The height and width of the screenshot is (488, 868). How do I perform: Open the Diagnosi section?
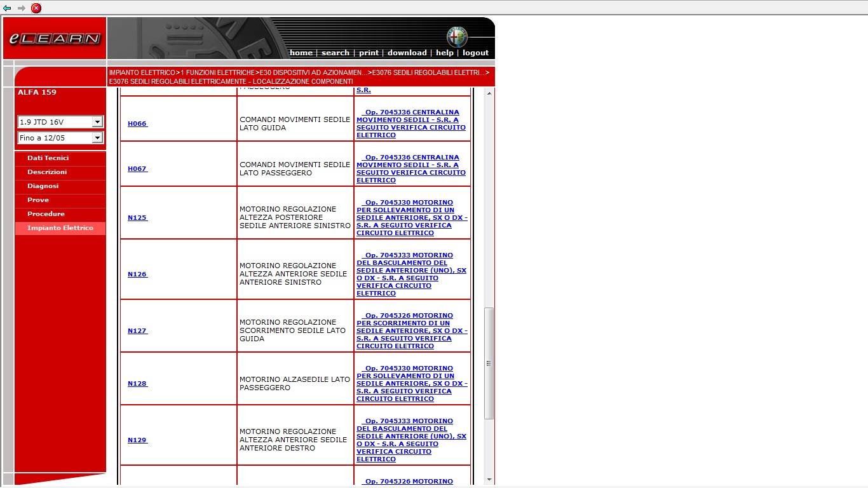(x=43, y=186)
